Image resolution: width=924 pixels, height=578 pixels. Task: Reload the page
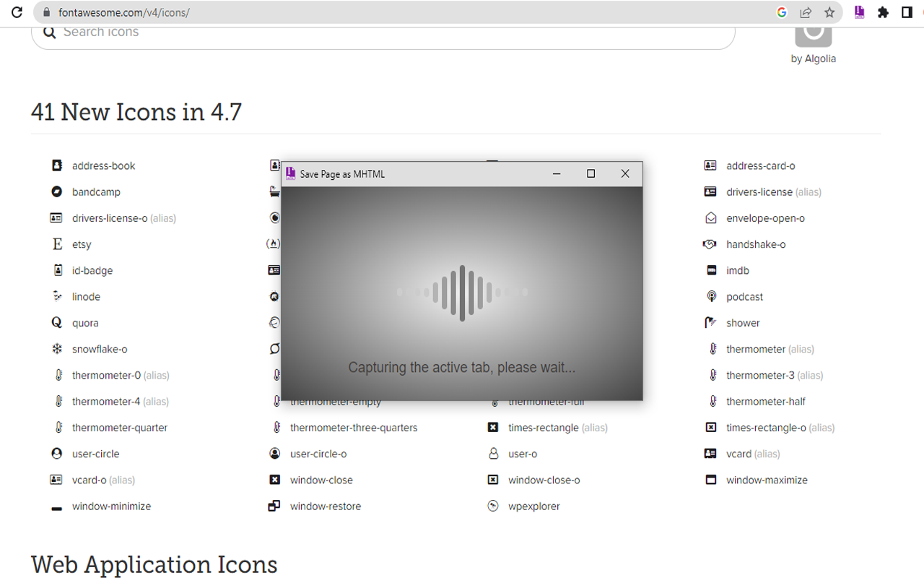[x=17, y=12]
